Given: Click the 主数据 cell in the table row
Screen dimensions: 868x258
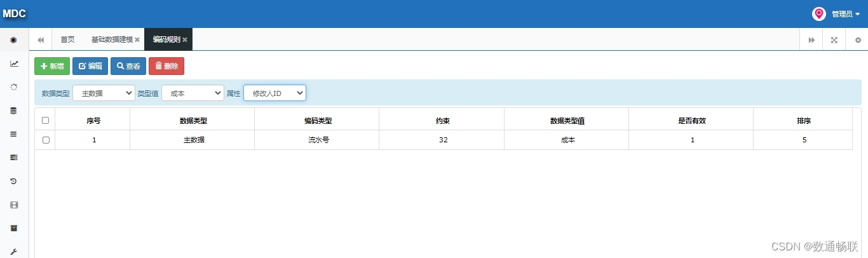Looking at the screenshot, I should 193,140.
